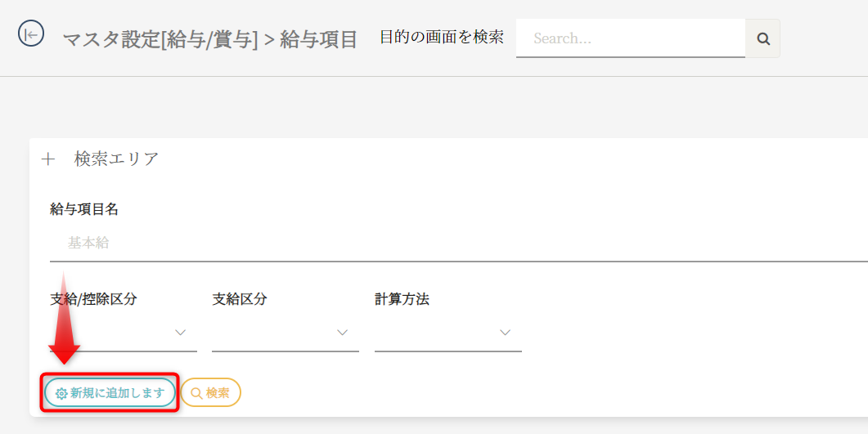Viewport: 868px width, 434px height.
Task: Click the plus icon beside 検索エリア
Action: click(47, 159)
